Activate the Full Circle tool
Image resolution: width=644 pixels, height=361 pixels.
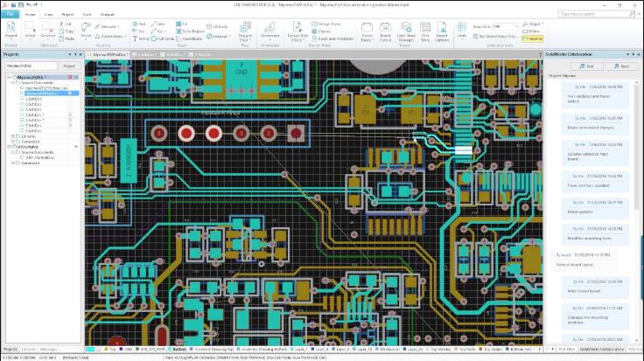(x=163, y=38)
